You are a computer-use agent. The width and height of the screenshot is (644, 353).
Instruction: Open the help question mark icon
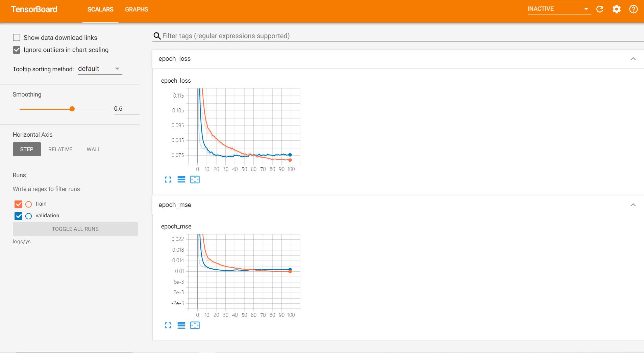click(x=634, y=9)
